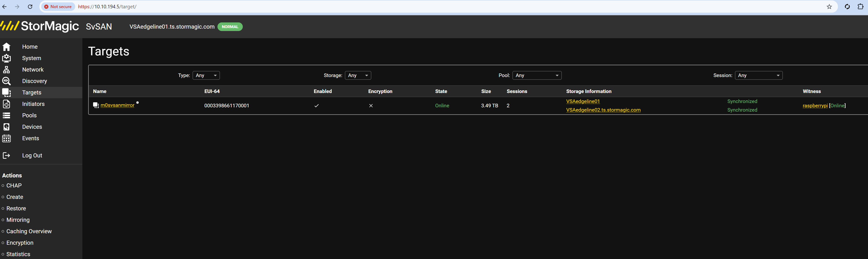
Task: Click the StorMagic logo
Action: coord(39,26)
